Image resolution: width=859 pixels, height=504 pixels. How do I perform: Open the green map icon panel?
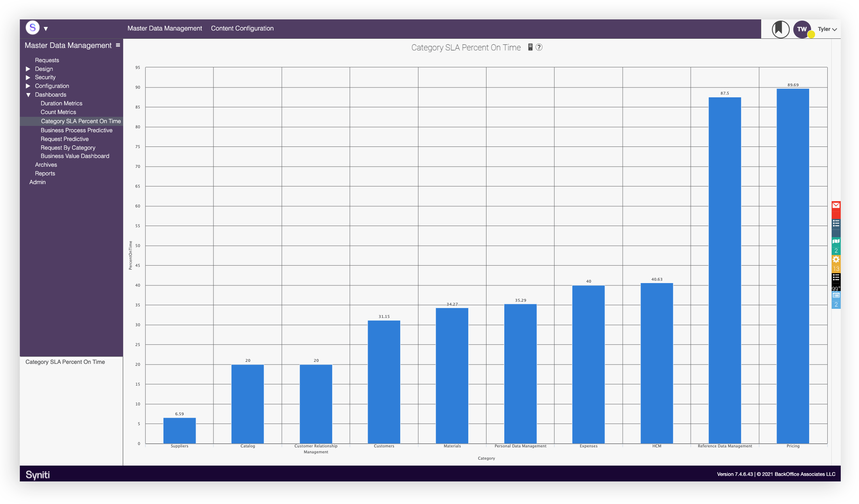(836, 242)
